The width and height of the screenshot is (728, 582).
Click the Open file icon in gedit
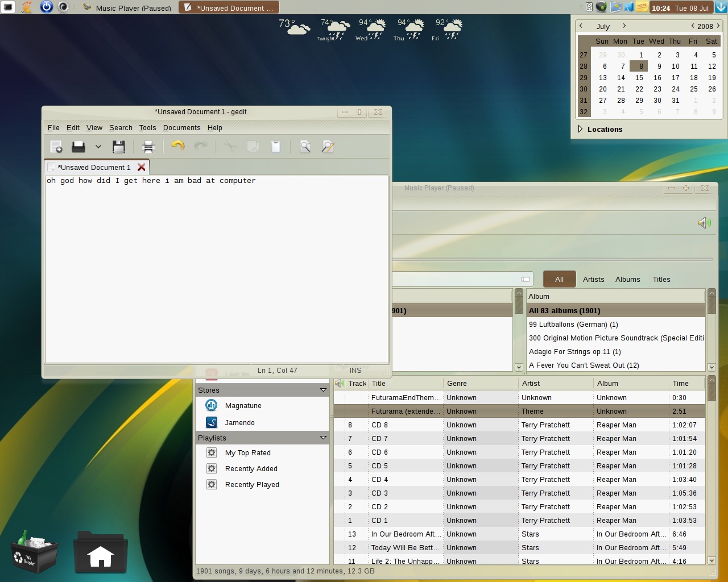pyautogui.click(x=78, y=147)
